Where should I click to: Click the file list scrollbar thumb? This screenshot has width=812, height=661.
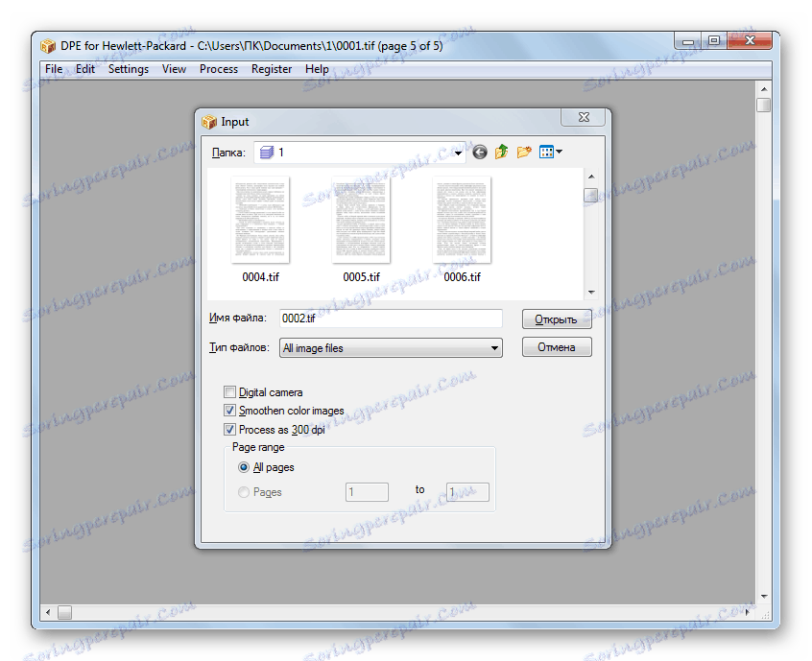[591, 196]
